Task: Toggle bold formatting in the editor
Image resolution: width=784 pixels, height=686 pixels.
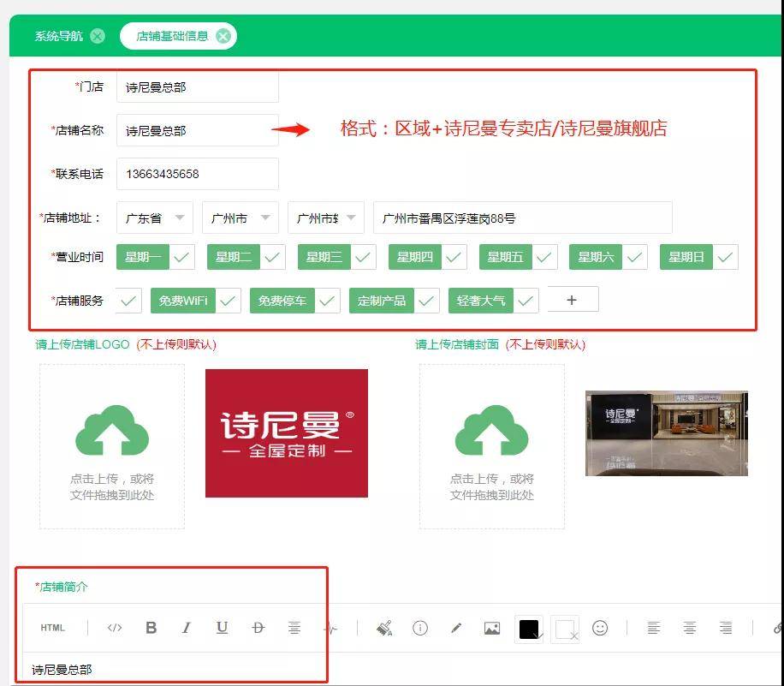Action: [x=151, y=628]
